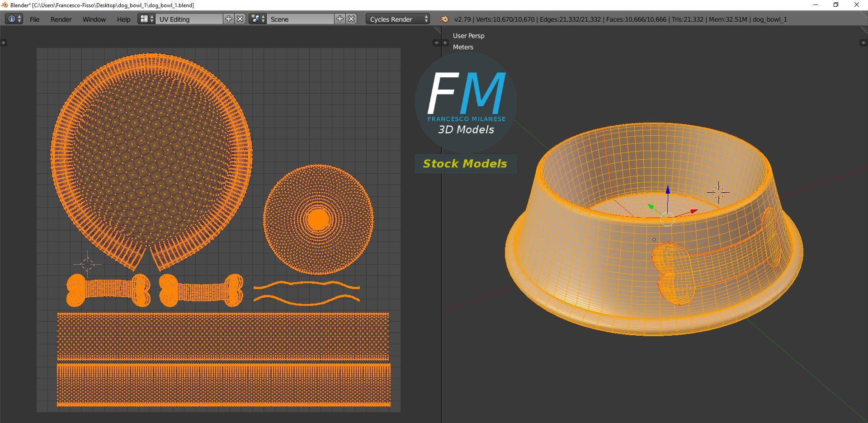Screen dimensions: 868x423
Task: Click the blue Z-axis manipulator arrow
Action: [x=668, y=189]
